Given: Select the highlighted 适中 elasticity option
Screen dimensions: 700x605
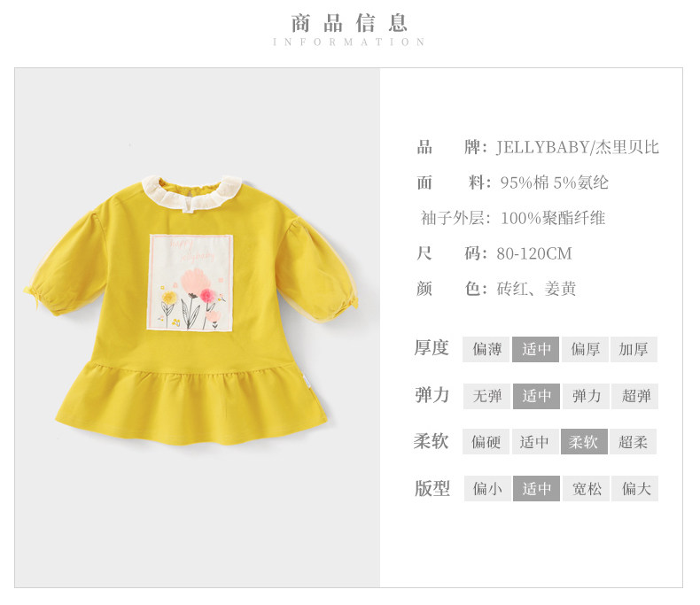Looking at the screenshot, I should 536,396.
